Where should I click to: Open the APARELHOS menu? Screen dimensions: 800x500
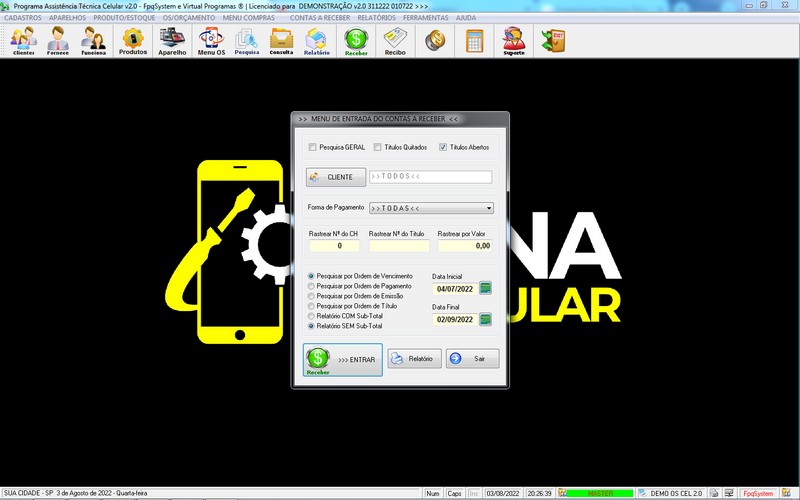click(x=67, y=17)
